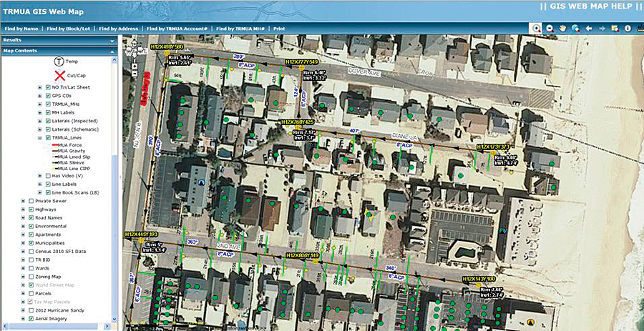This screenshot has height=331, width=644.
Task: Open Find by Address search
Action: [119, 29]
